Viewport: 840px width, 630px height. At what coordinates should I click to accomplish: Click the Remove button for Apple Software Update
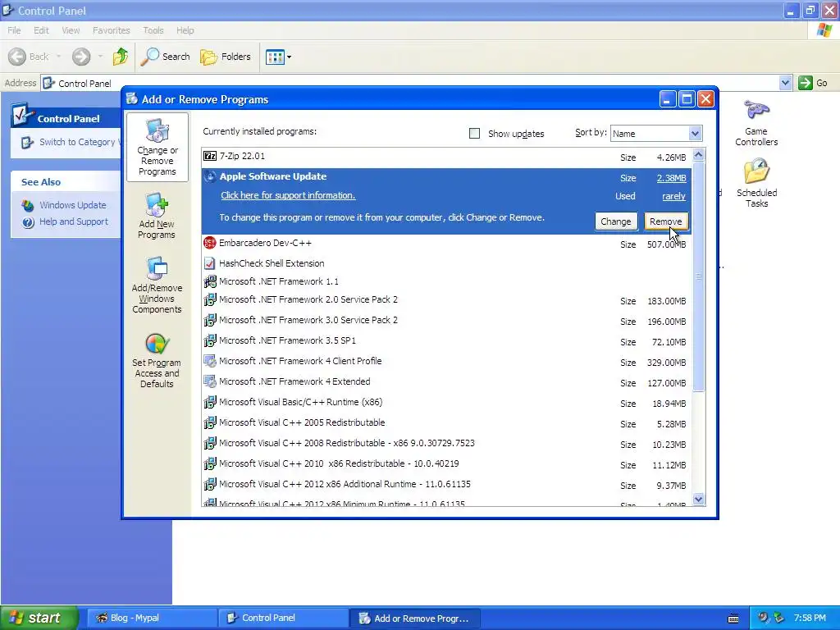[666, 221]
